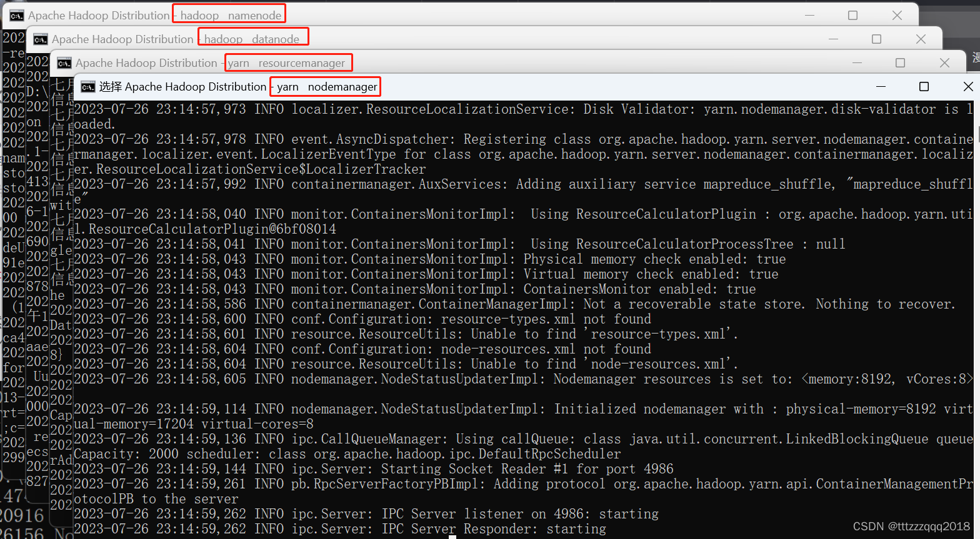The width and height of the screenshot is (980, 539).
Task: Click the 'ContainersMonitor enabled: true' log line
Action: coord(415,289)
